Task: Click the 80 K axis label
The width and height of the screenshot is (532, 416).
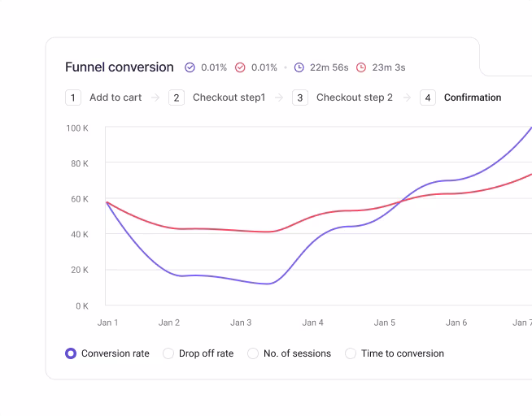Action: [80, 163]
